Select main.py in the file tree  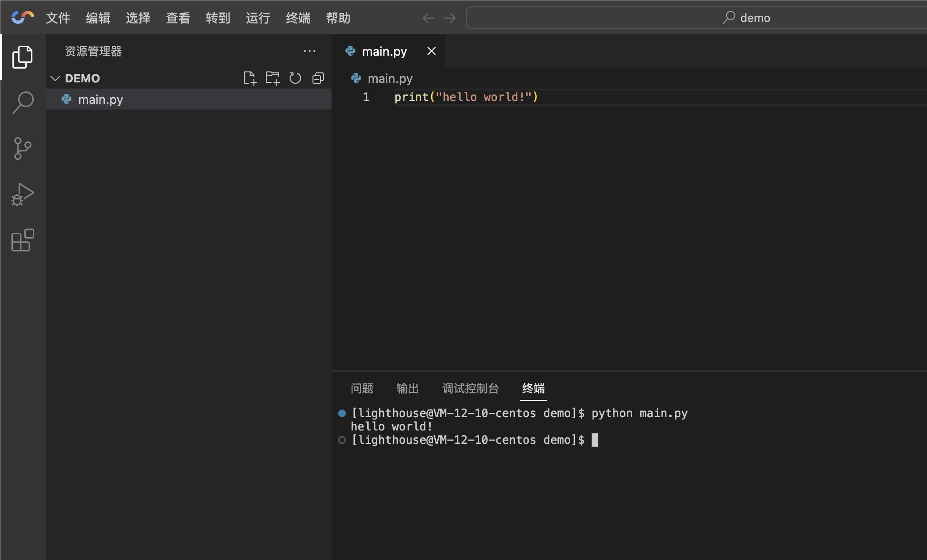pyautogui.click(x=189, y=99)
